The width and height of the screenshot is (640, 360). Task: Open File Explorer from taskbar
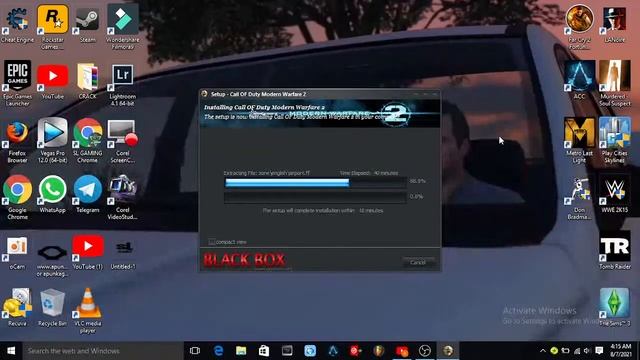point(241,351)
